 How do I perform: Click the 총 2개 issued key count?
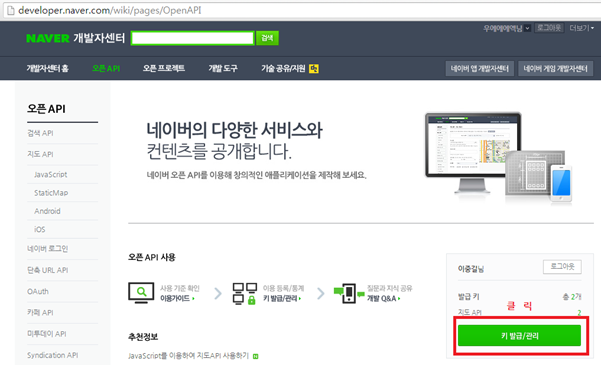click(572, 297)
